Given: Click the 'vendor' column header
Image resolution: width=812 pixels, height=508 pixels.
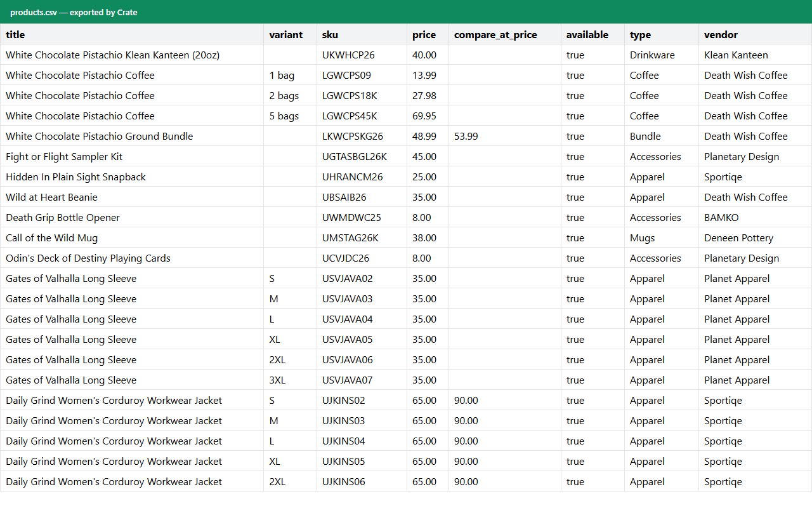Looking at the screenshot, I should coord(755,34).
